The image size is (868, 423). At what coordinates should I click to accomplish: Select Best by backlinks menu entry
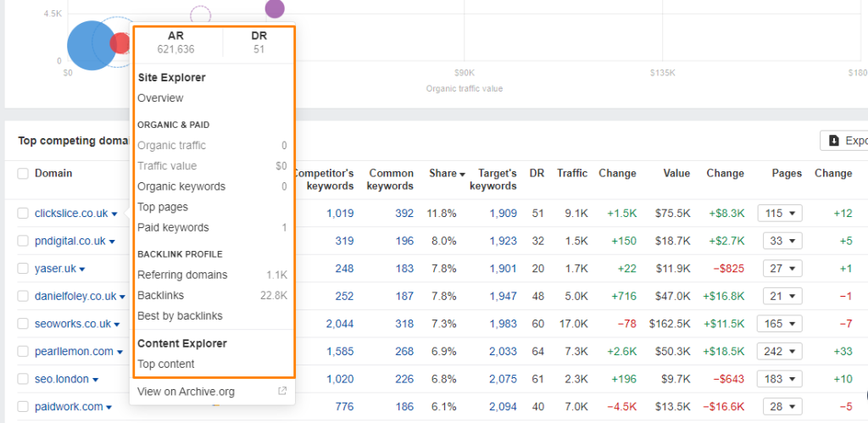180,316
